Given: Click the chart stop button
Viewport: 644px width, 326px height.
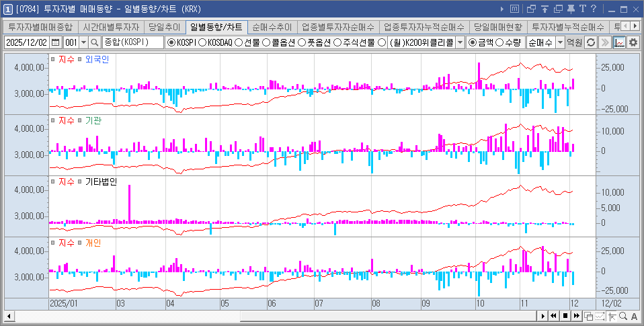Looking at the screenshot, I should [565, 316].
